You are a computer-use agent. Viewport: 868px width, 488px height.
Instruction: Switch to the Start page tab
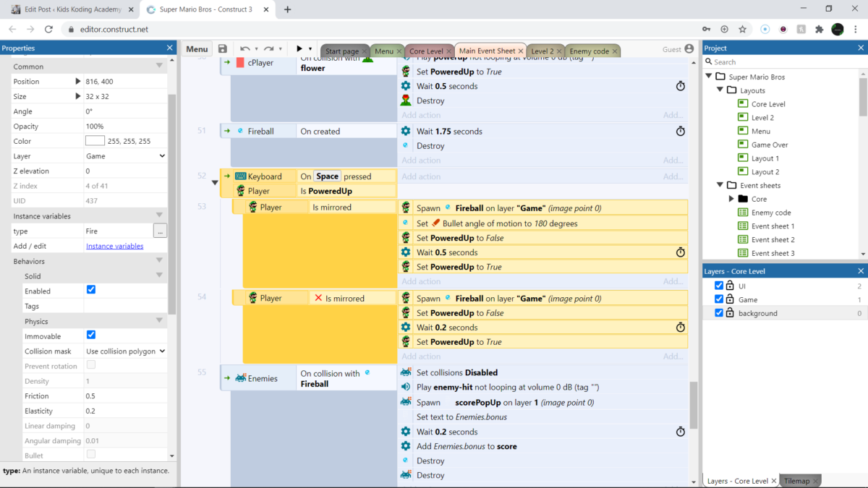(x=341, y=51)
